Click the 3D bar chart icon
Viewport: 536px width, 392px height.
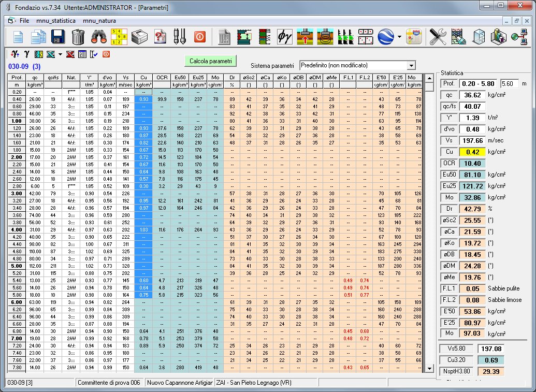[x=498, y=37]
